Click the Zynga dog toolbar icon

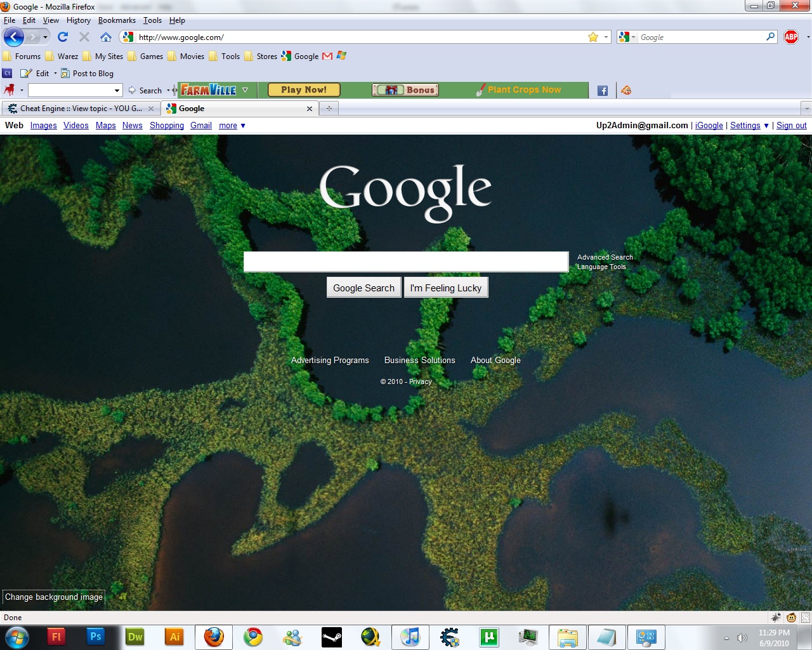(x=10, y=90)
